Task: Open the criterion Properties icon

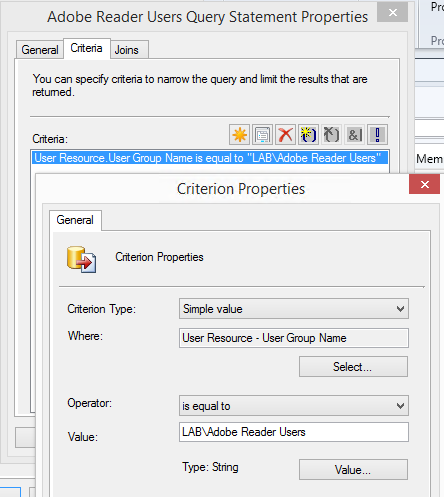Action: point(262,135)
